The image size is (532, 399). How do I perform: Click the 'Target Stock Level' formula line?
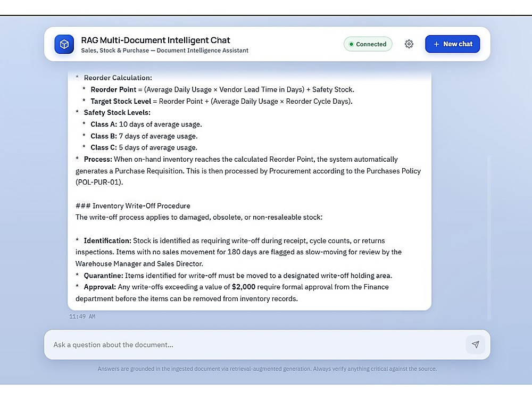(x=221, y=101)
